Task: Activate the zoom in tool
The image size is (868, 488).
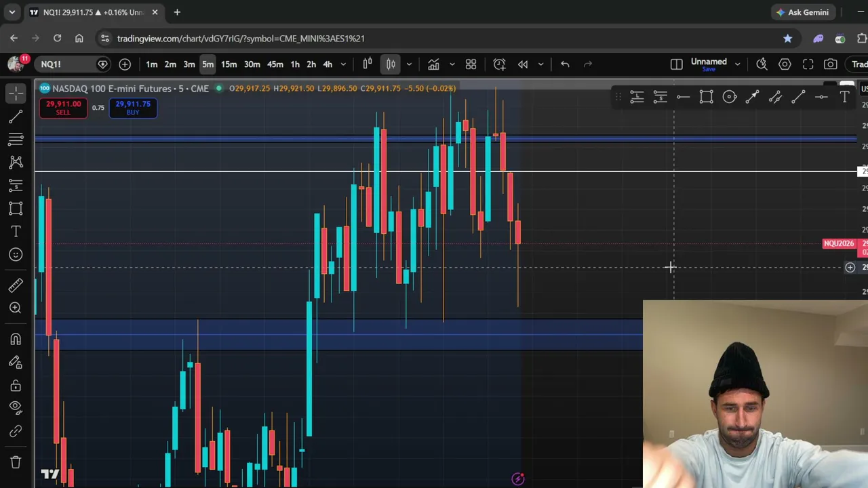Action: tap(16, 308)
